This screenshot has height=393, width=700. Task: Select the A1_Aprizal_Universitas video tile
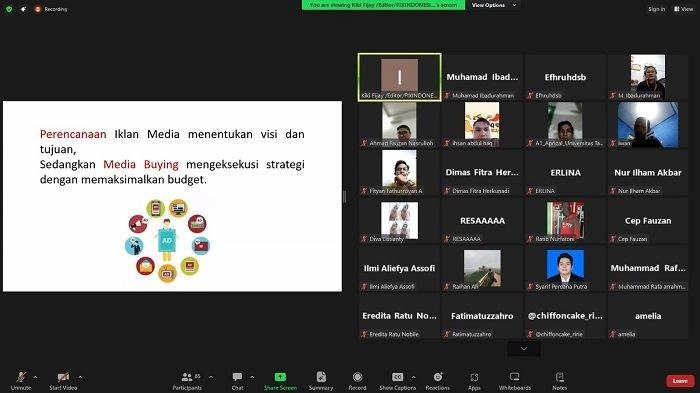pyautogui.click(x=565, y=125)
